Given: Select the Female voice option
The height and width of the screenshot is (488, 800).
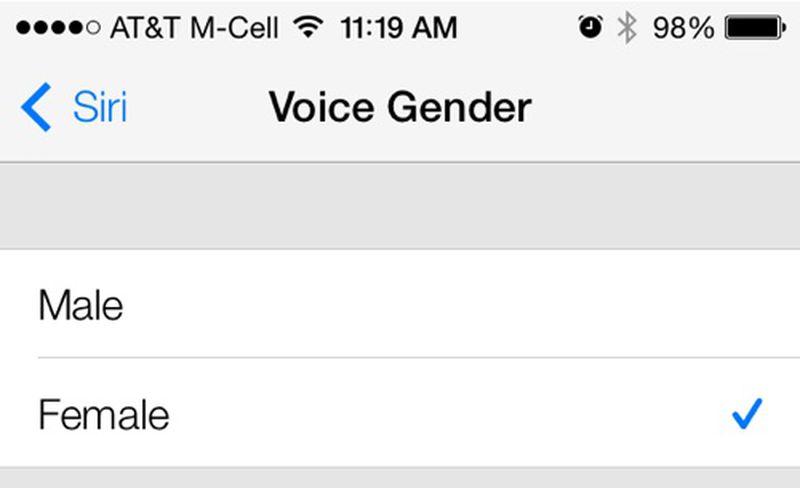Looking at the screenshot, I should click(x=400, y=412).
